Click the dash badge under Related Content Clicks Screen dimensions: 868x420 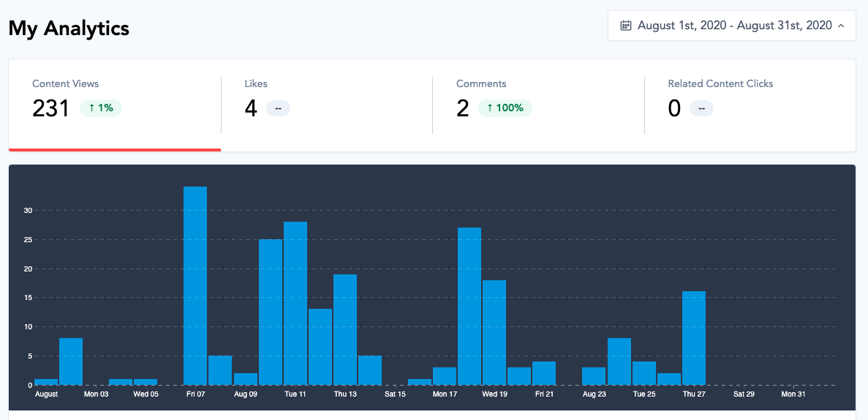[x=701, y=108]
